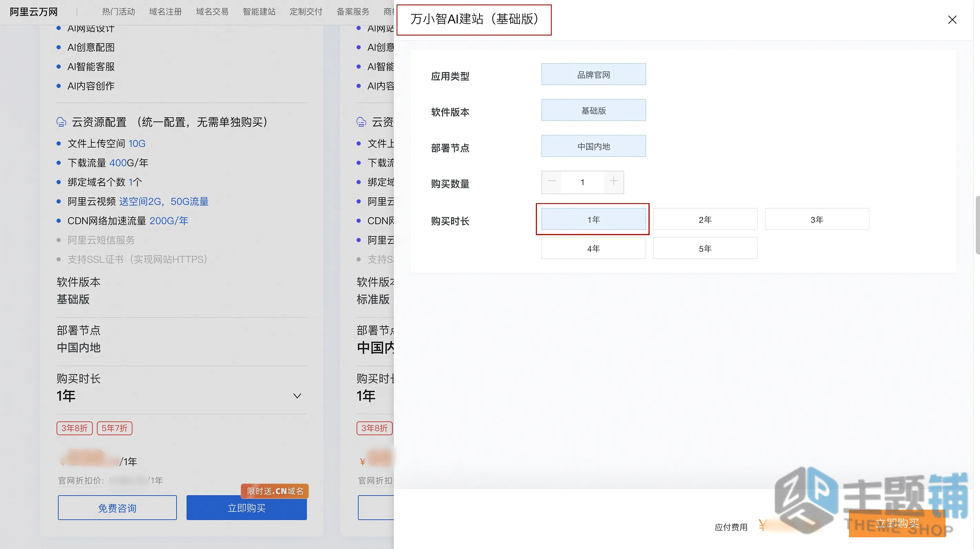Increase purchase quantity with the plus button
Viewport: 980px width, 549px height.
[614, 182]
